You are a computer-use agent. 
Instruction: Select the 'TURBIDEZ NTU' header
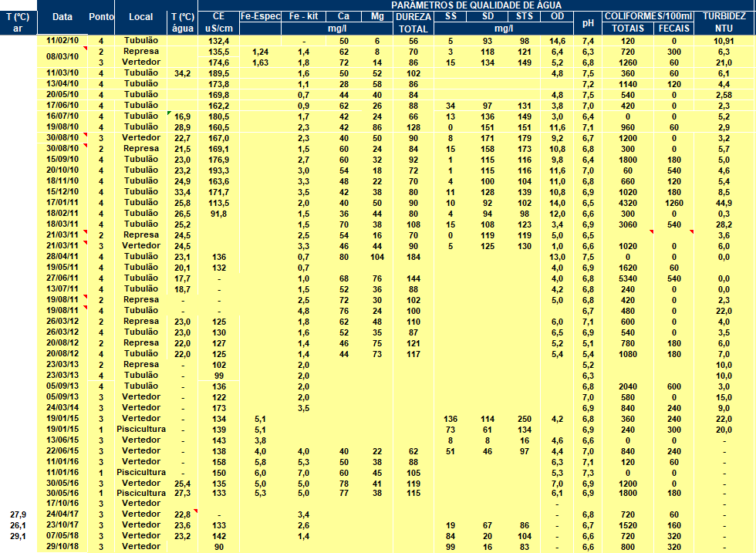click(724, 22)
